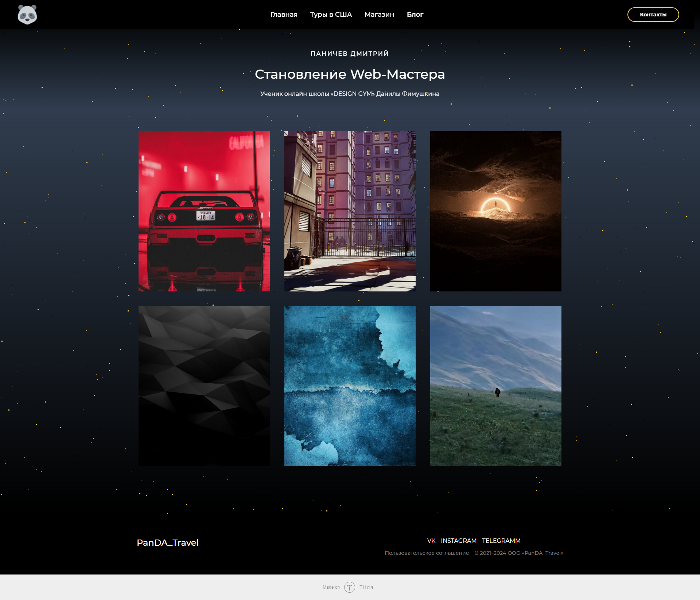The height and width of the screenshot is (600, 700).
Task: Click the panda logo icon
Action: pyautogui.click(x=27, y=15)
